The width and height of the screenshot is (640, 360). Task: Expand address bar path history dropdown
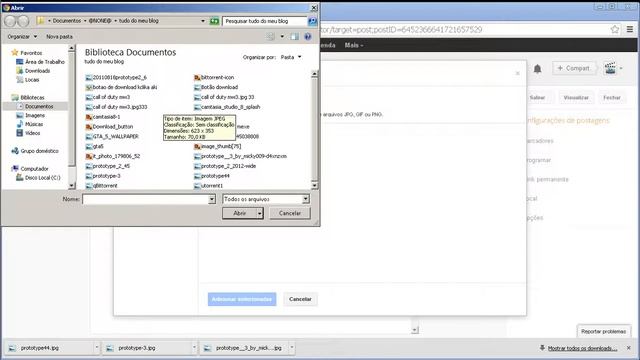(203, 21)
